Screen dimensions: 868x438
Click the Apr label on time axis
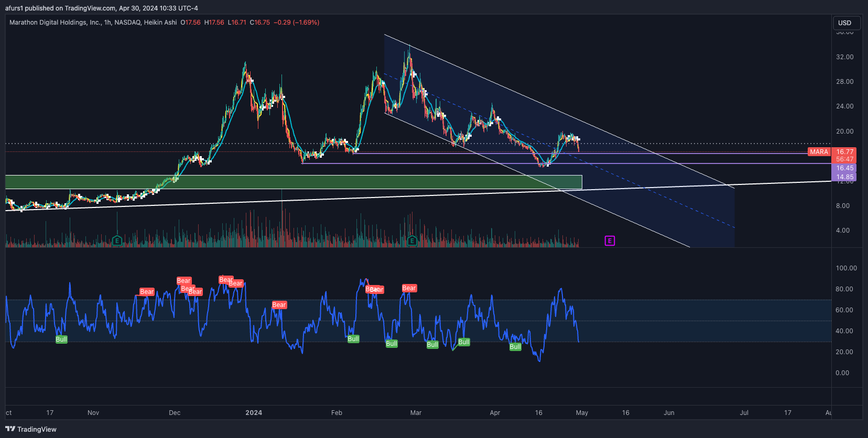[x=495, y=413]
